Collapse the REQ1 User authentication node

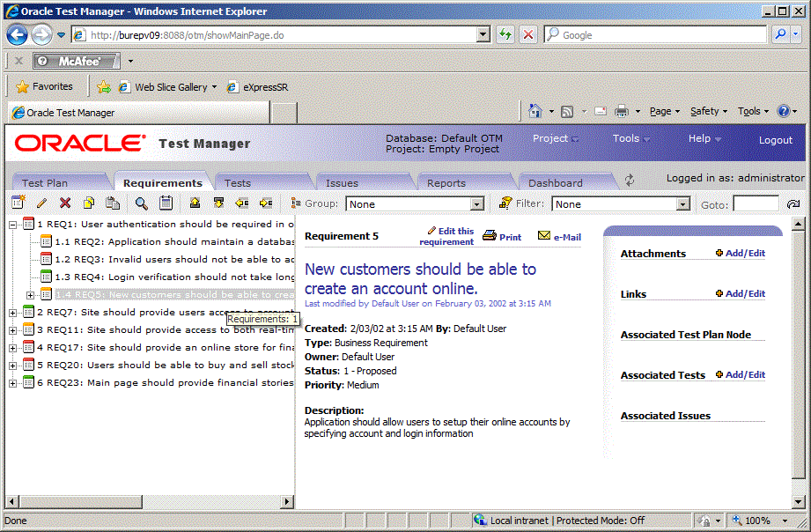point(13,225)
